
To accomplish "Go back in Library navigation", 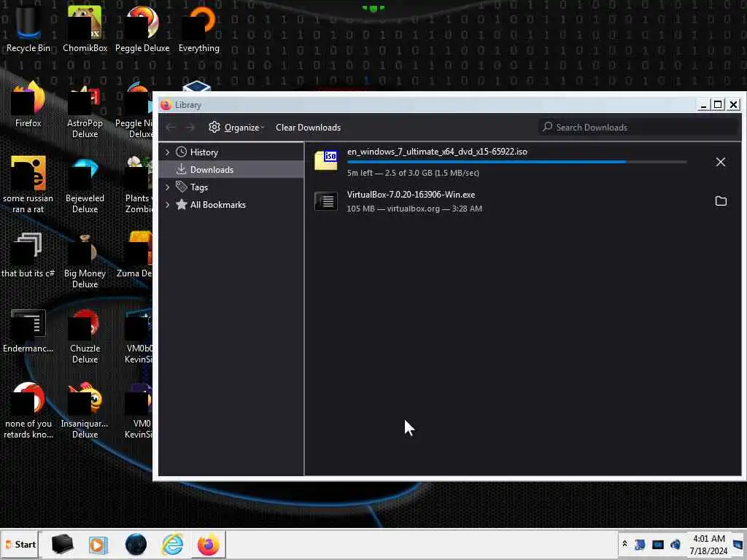I will tap(171, 127).
